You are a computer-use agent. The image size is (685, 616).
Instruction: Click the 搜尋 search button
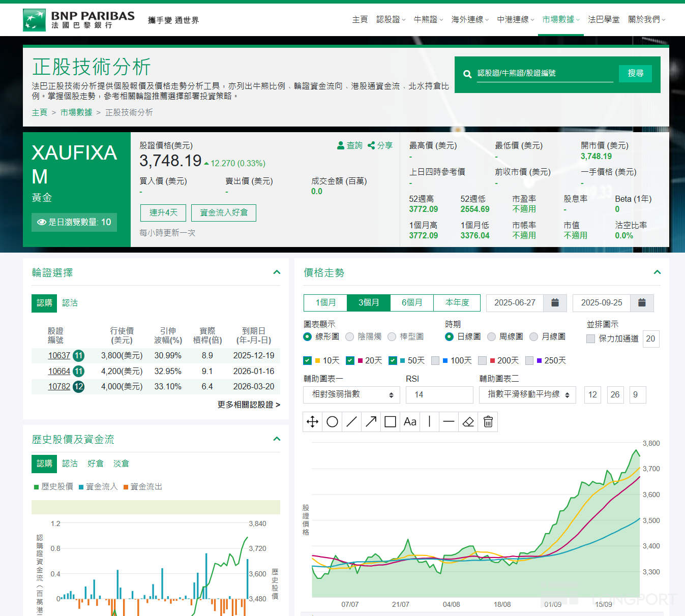636,73
